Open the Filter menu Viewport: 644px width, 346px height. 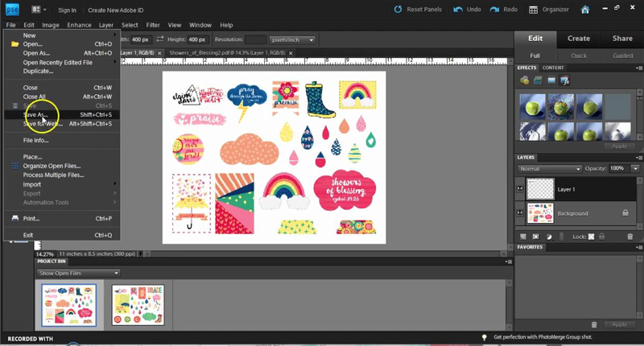(x=153, y=25)
